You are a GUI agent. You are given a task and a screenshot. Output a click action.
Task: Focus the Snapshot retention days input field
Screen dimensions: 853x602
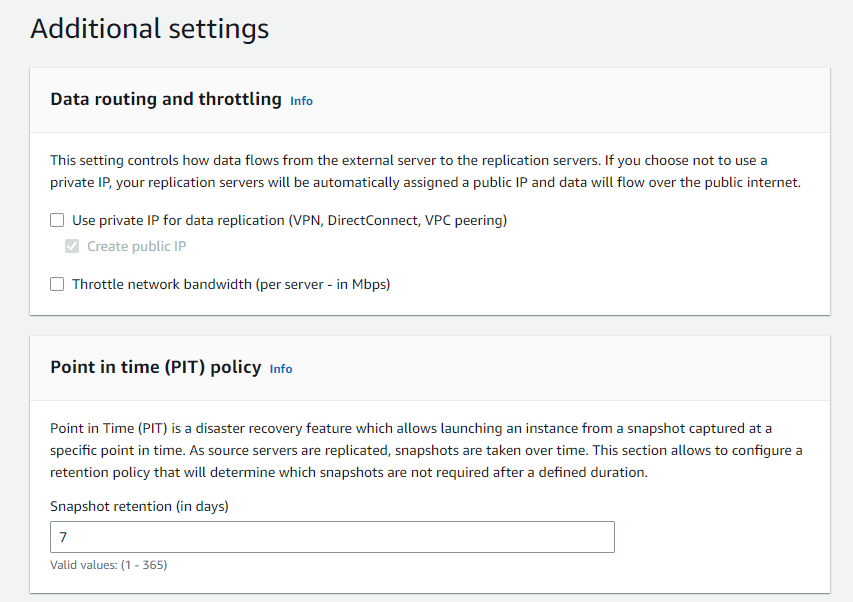(x=332, y=537)
